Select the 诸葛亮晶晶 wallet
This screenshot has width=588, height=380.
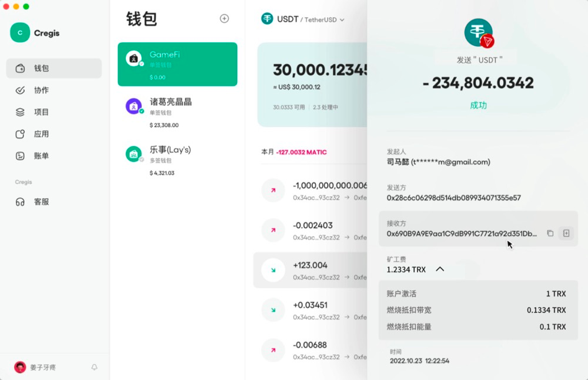tap(178, 112)
